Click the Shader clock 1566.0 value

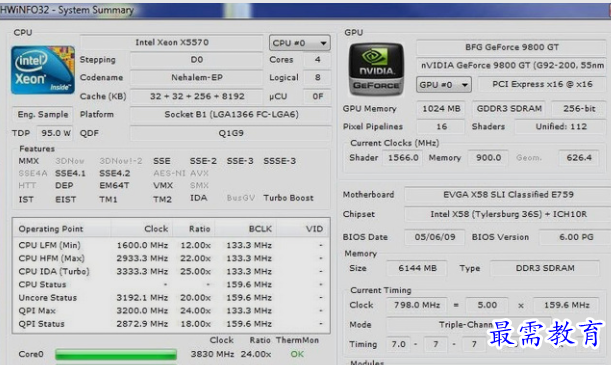click(x=403, y=158)
